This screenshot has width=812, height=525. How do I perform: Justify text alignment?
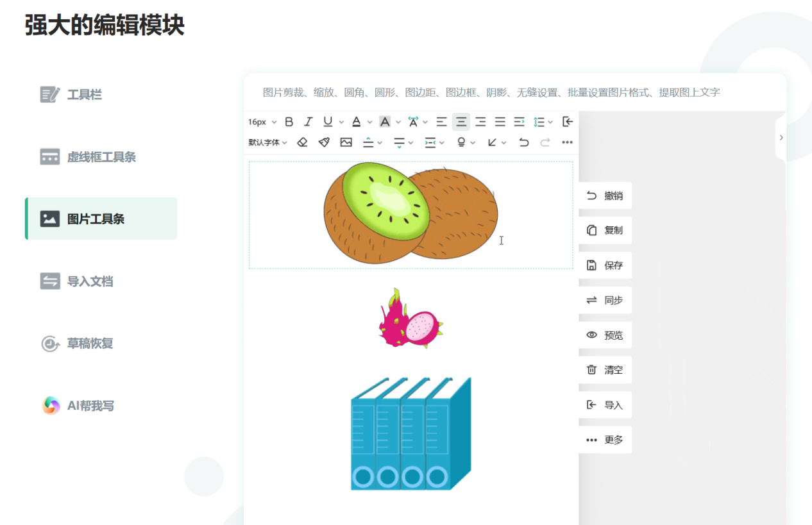[500, 122]
